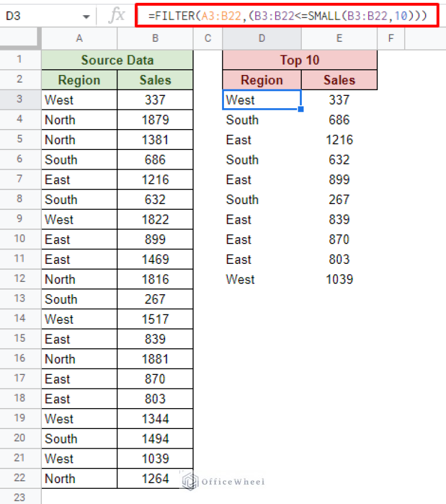
Task: Click the Source Data title cell
Action: point(117,60)
